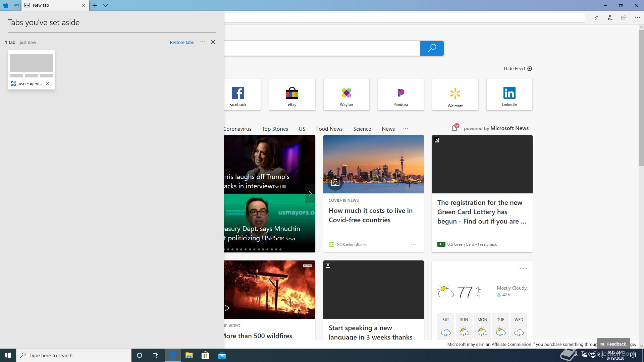Open the user-agent tab thumbnail
This screenshot has width=644, height=362.
coord(32,70)
